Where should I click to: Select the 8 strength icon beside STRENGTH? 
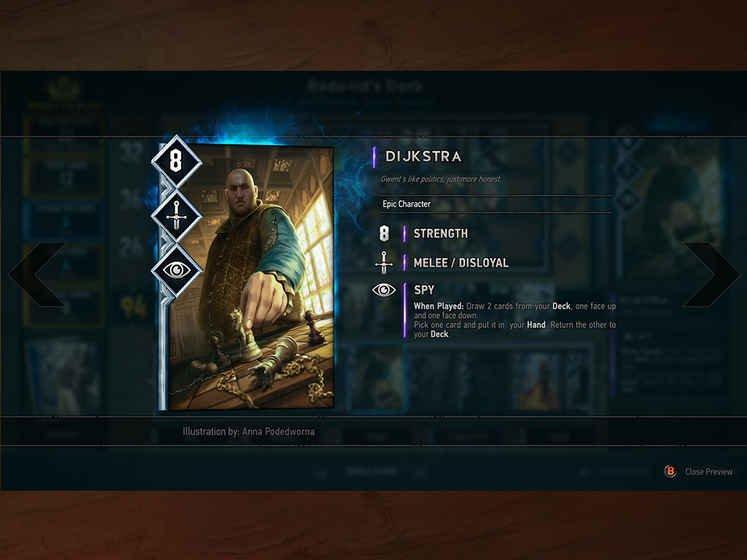(384, 234)
